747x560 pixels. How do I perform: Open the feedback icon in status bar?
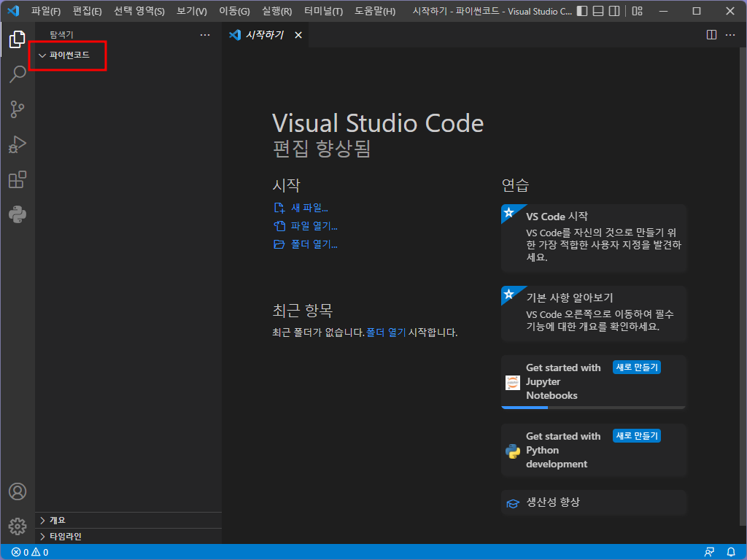pos(709,553)
